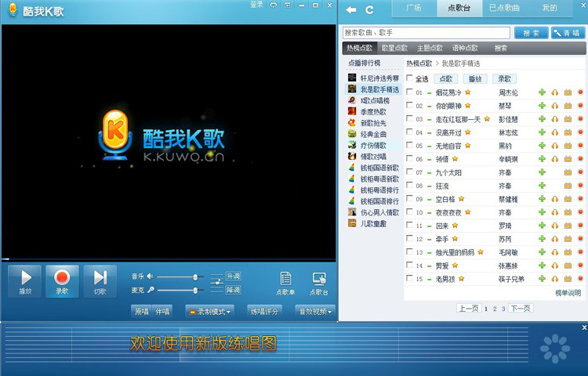This screenshot has width=588, height=376.
Task: Switch to 点歌台 tab
Action: pos(459,8)
